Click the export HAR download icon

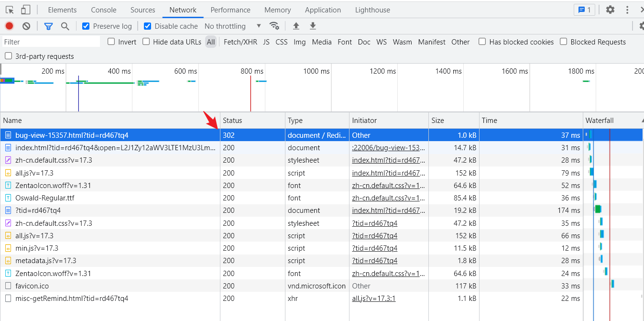(313, 26)
